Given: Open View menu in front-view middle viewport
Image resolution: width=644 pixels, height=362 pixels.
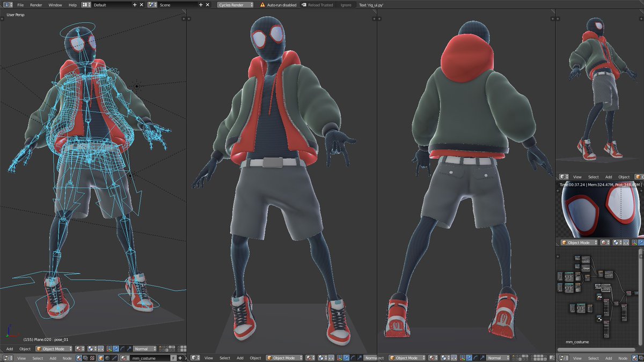Looking at the screenshot, I should coord(209,358).
